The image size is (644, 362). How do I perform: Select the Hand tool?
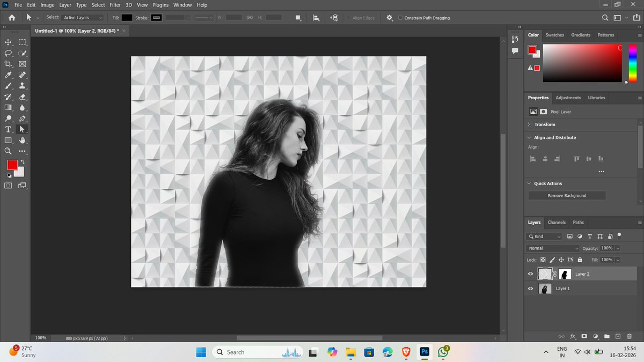coord(23,141)
